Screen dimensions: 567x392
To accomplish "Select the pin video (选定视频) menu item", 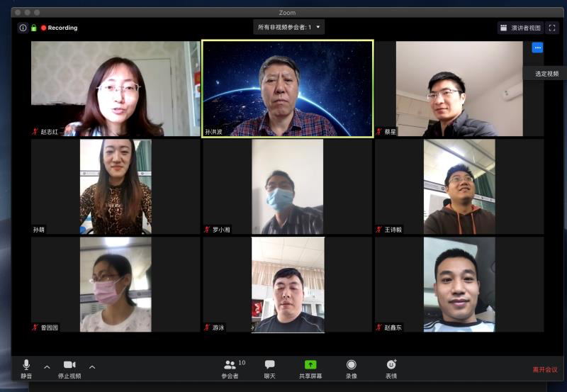I will pyautogui.click(x=546, y=73).
